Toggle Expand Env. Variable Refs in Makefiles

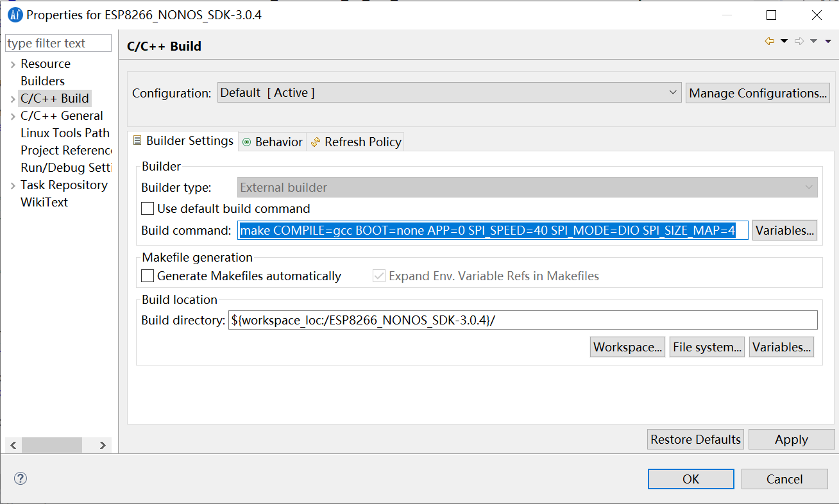pyautogui.click(x=378, y=276)
